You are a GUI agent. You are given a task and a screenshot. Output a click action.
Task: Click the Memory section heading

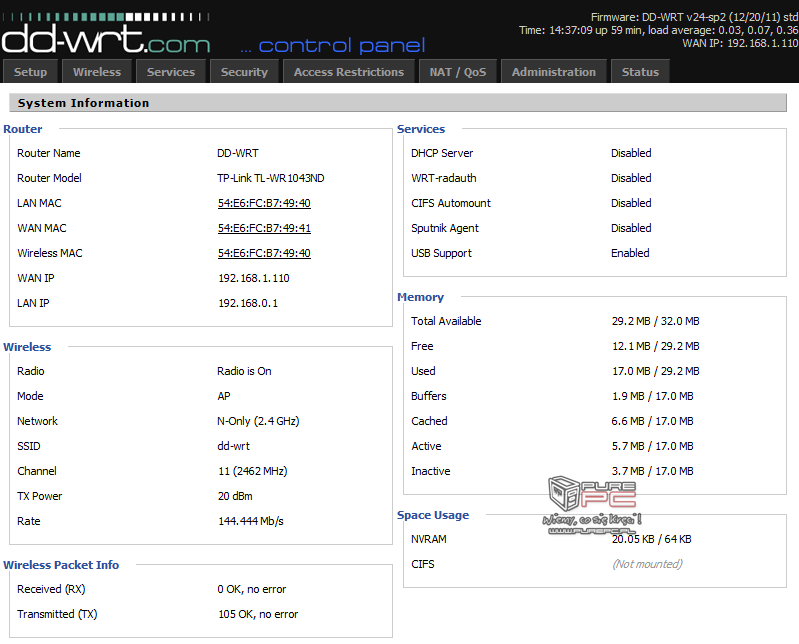(x=420, y=297)
